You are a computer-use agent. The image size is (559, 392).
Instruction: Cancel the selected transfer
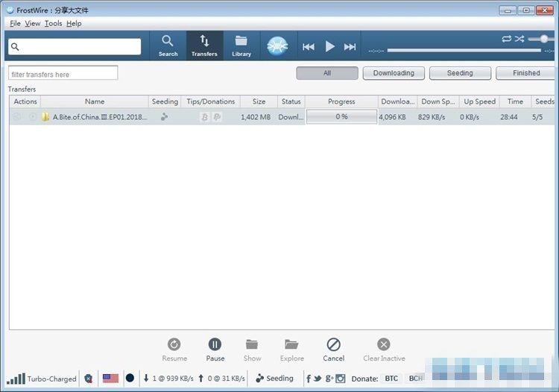click(333, 348)
